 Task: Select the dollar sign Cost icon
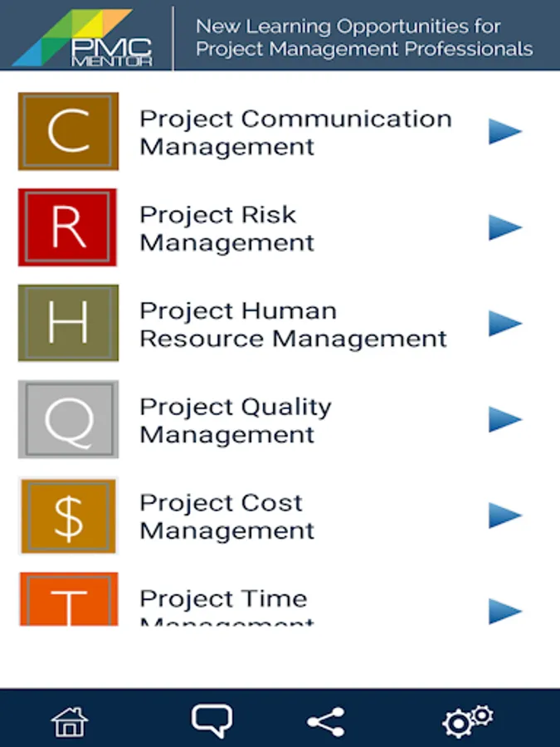(x=68, y=516)
